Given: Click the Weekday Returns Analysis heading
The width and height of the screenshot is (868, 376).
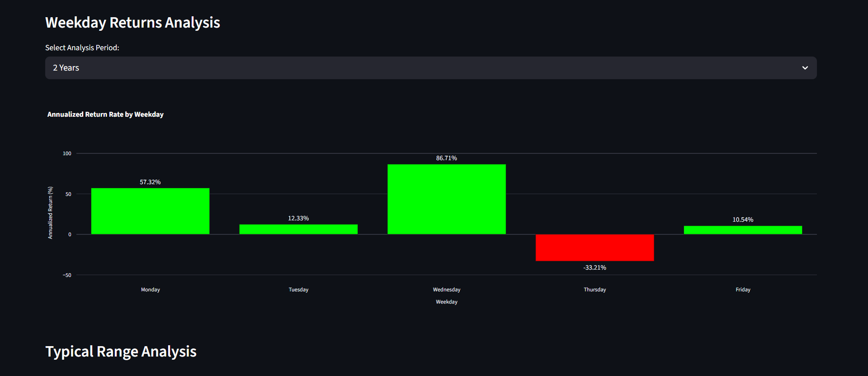Looking at the screenshot, I should click(132, 23).
